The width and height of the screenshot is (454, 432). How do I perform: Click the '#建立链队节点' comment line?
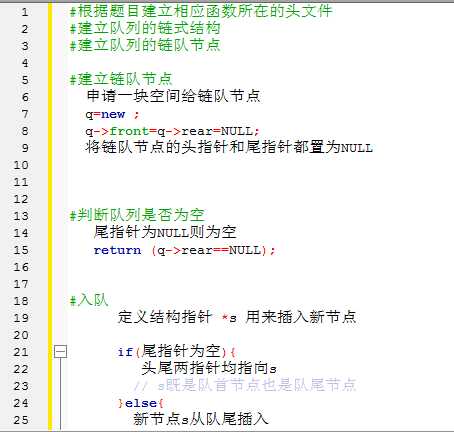click(121, 79)
